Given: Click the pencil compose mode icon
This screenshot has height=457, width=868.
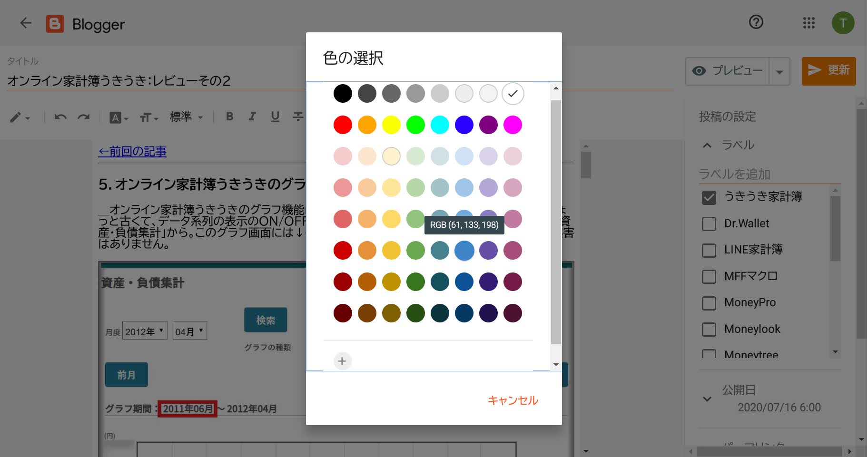Looking at the screenshot, I should tap(16, 117).
